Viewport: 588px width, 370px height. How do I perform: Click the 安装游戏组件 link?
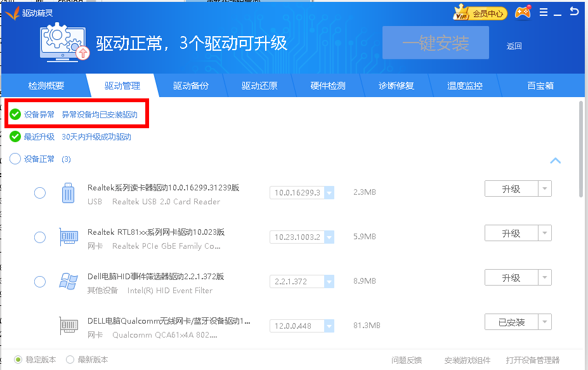467,360
